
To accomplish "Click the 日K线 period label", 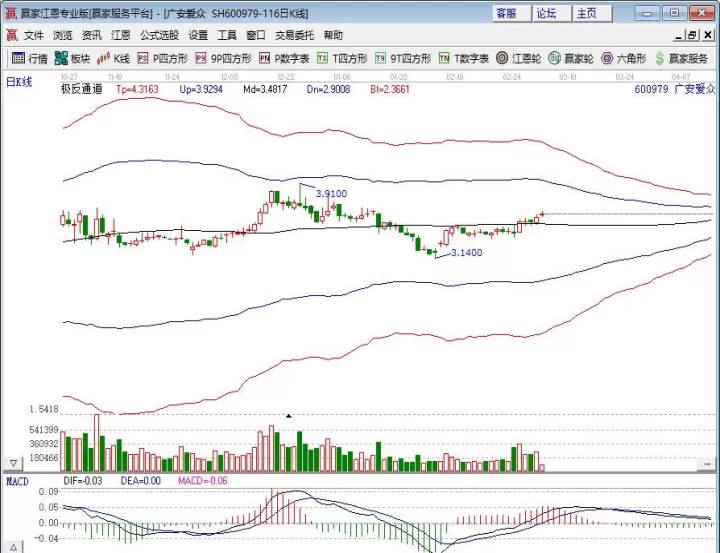I will [x=19, y=82].
